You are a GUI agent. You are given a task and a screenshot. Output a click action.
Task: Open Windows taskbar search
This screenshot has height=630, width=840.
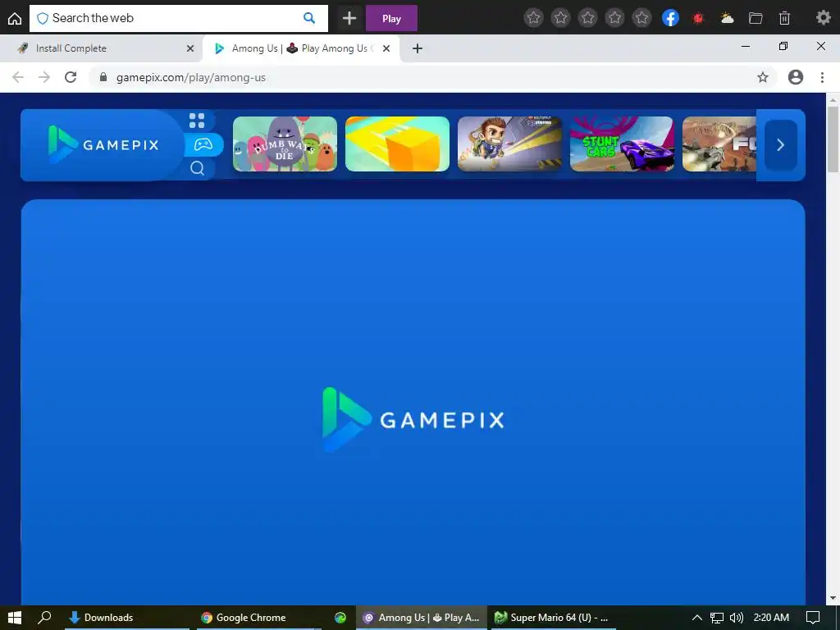point(44,618)
